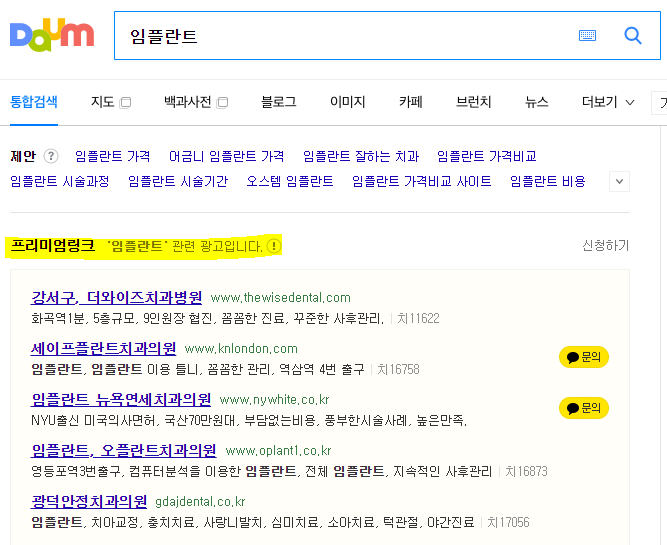
Task: Click suggestion 임플란트 가격비교 사이트
Action: click(x=422, y=181)
